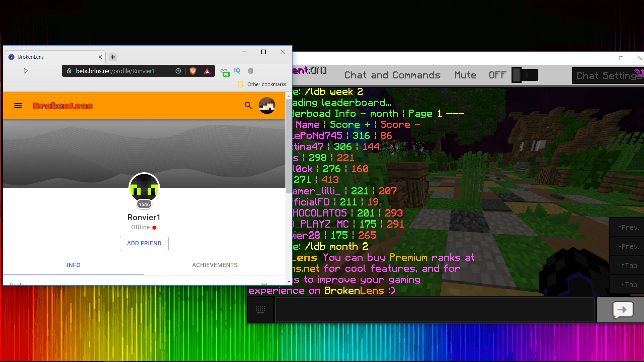Screen dimensions: 644x362
Task: Open the Brave Shields lion icon
Action: tap(193, 71)
